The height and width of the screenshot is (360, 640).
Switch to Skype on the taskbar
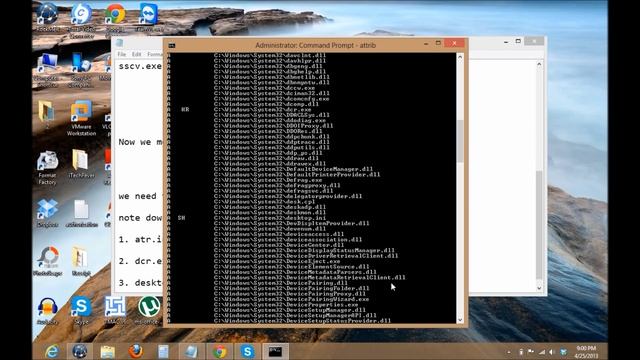[x=247, y=351]
